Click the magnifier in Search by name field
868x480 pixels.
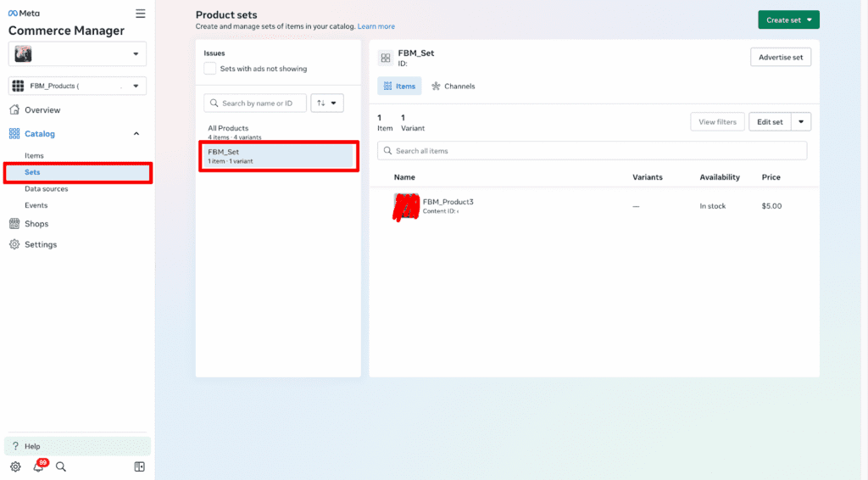214,103
